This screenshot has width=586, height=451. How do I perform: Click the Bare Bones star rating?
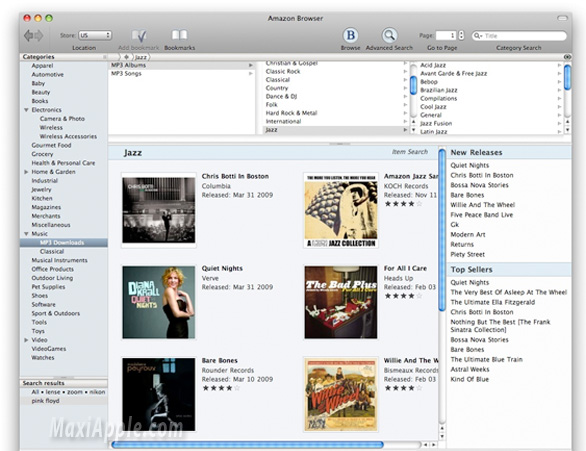point(220,388)
